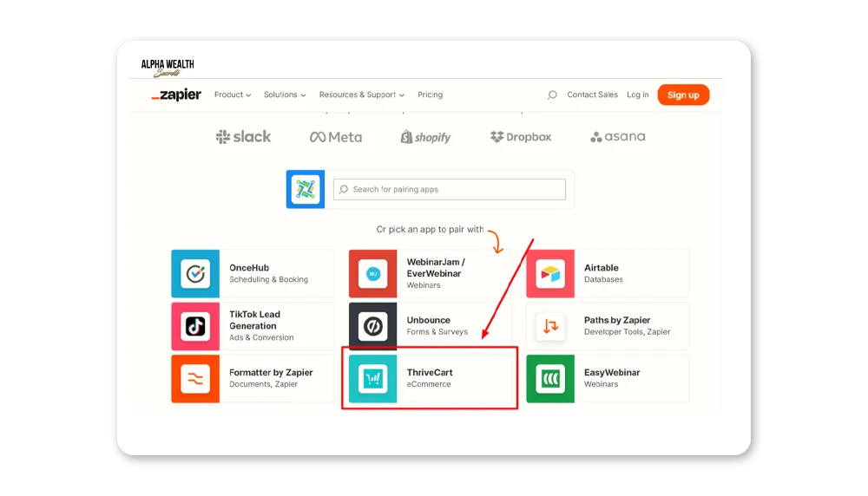This screenshot has width=868, height=496.
Task: Click the Formatter by Zapier icon
Action: click(195, 379)
